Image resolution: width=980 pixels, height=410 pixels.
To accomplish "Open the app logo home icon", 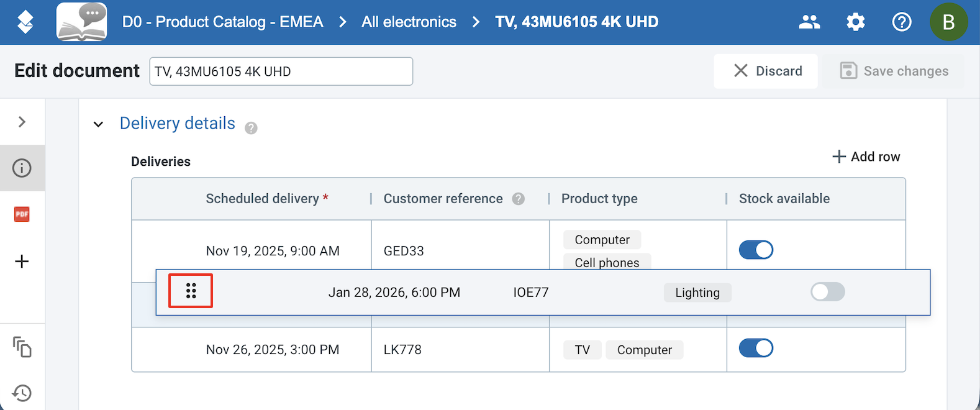I will click(x=25, y=22).
